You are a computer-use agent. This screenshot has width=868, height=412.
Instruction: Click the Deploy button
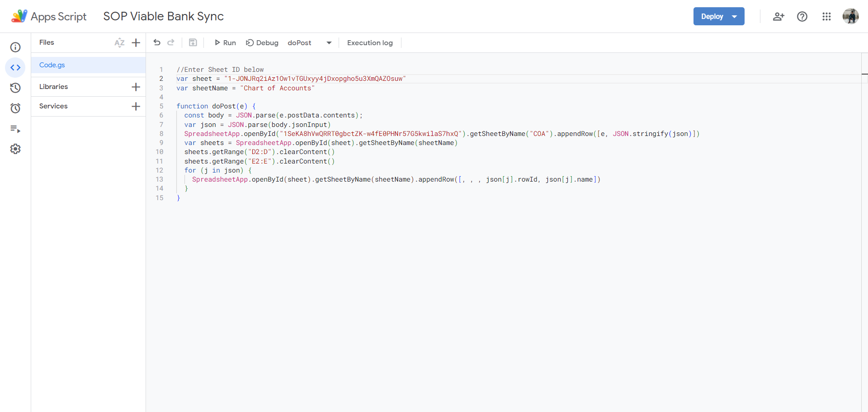pyautogui.click(x=712, y=16)
